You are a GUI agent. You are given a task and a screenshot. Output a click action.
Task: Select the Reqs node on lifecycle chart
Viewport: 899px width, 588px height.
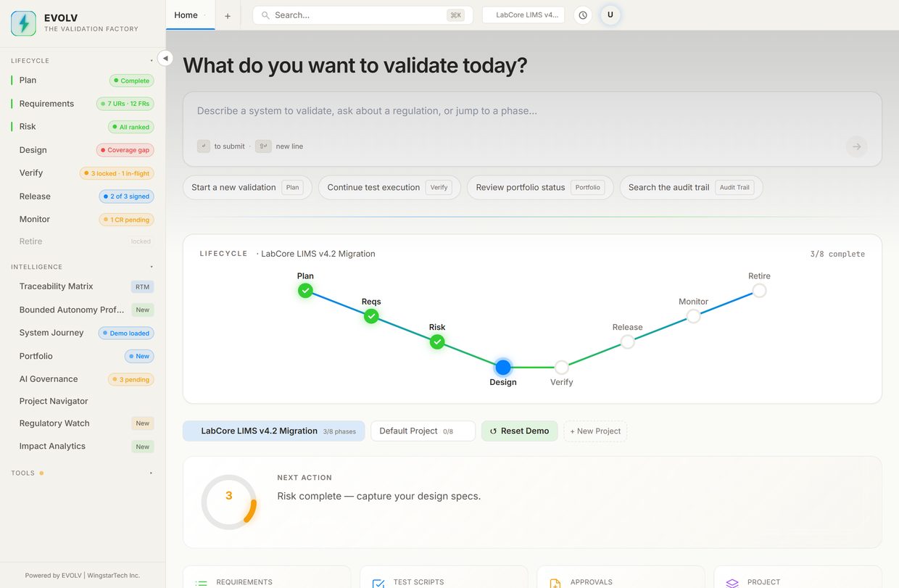point(371,316)
